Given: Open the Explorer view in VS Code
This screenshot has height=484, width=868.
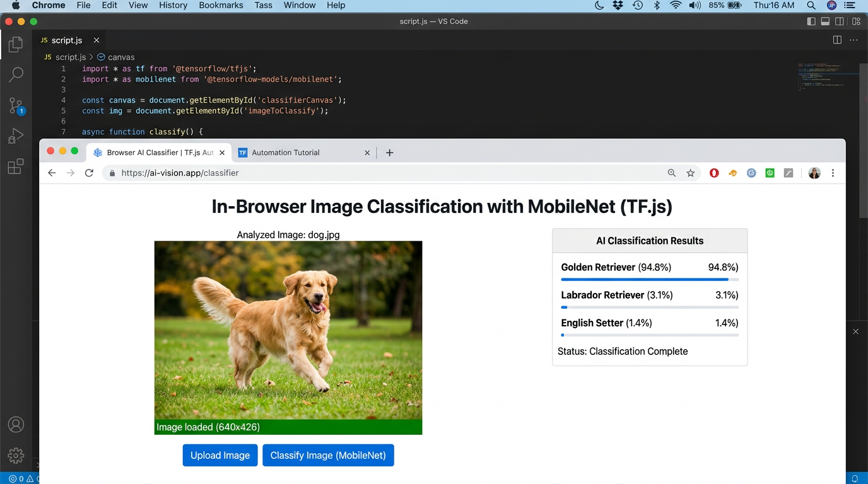Looking at the screenshot, I should pyautogui.click(x=16, y=44).
